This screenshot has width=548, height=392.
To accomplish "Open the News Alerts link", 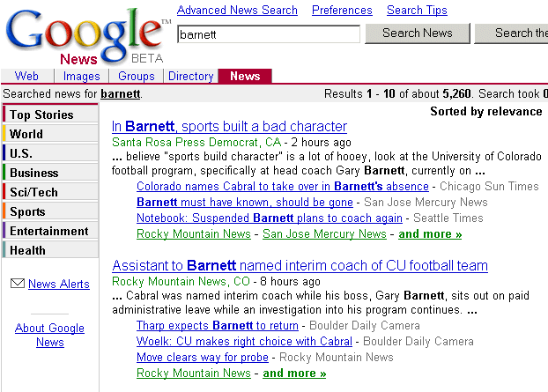I will [59, 284].
